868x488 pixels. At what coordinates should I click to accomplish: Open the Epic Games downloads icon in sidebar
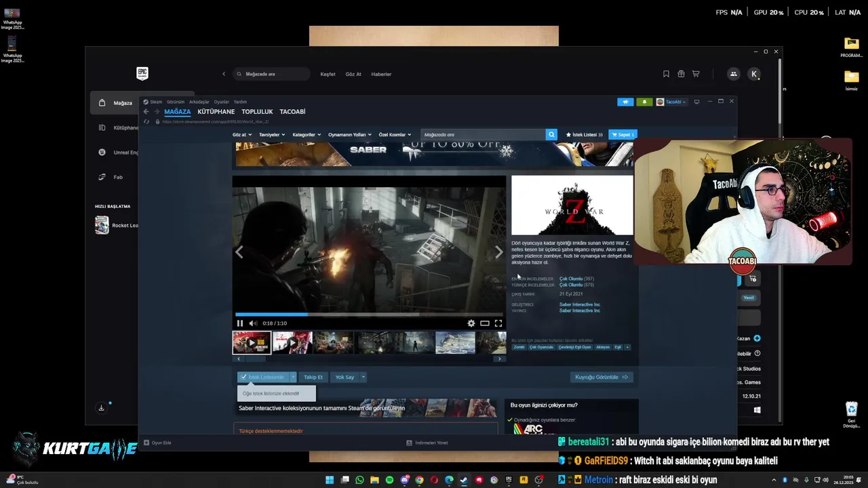point(101,408)
